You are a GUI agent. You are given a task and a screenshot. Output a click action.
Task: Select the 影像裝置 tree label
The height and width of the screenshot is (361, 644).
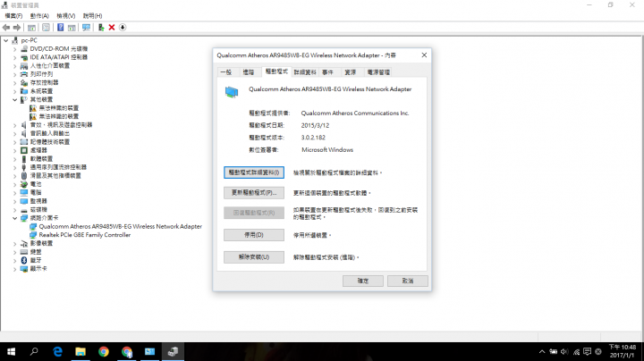click(x=41, y=243)
